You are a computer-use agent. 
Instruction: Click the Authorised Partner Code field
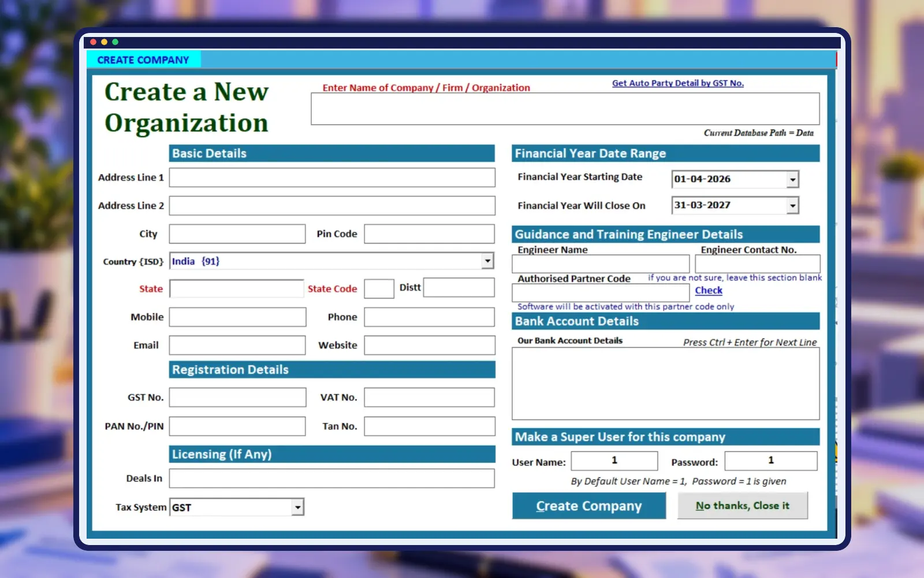(601, 292)
